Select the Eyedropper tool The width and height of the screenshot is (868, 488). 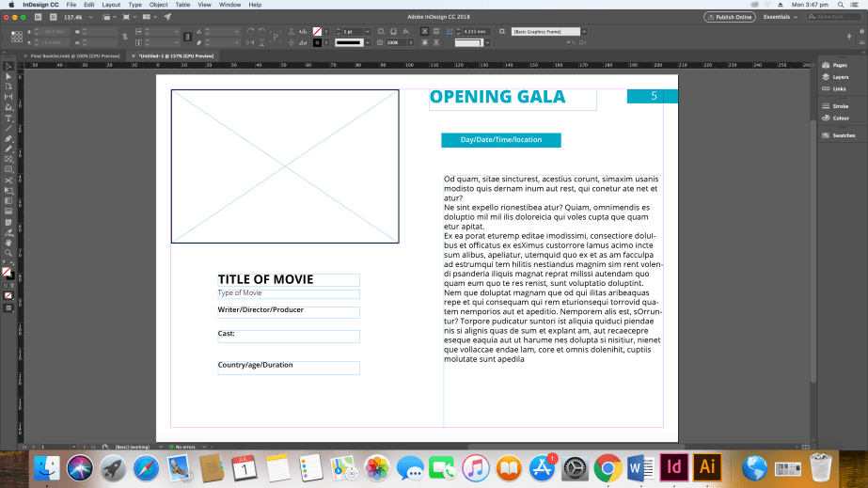pyautogui.click(x=8, y=232)
